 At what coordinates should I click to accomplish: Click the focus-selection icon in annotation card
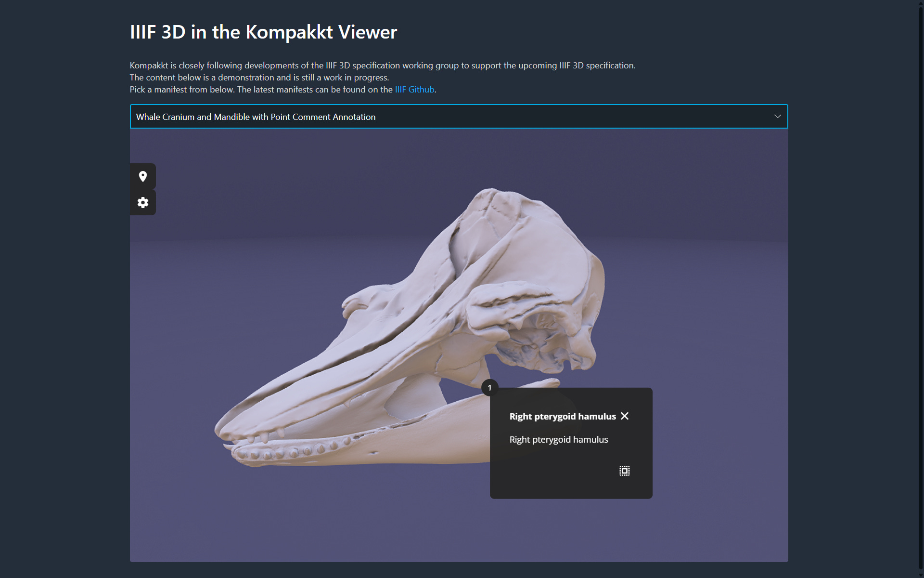624,471
